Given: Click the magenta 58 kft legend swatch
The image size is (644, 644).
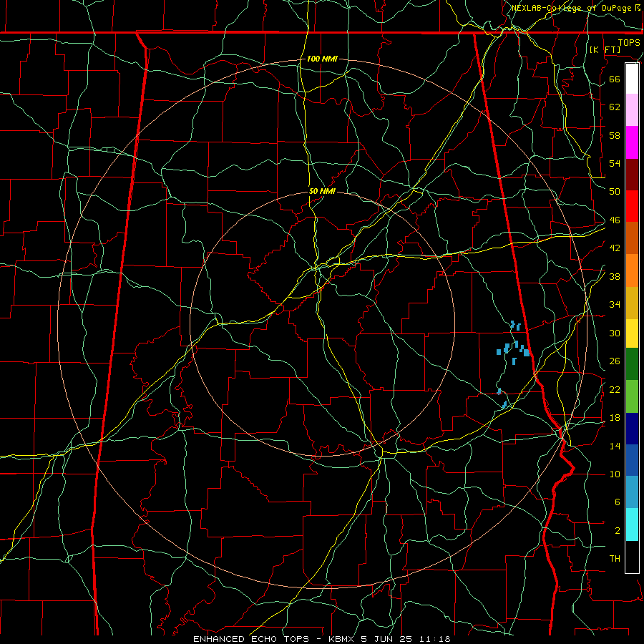Looking at the screenshot, I should pos(632,142).
